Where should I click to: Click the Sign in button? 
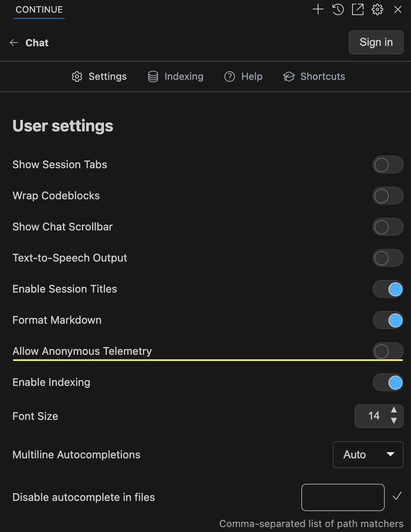pos(376,42)
